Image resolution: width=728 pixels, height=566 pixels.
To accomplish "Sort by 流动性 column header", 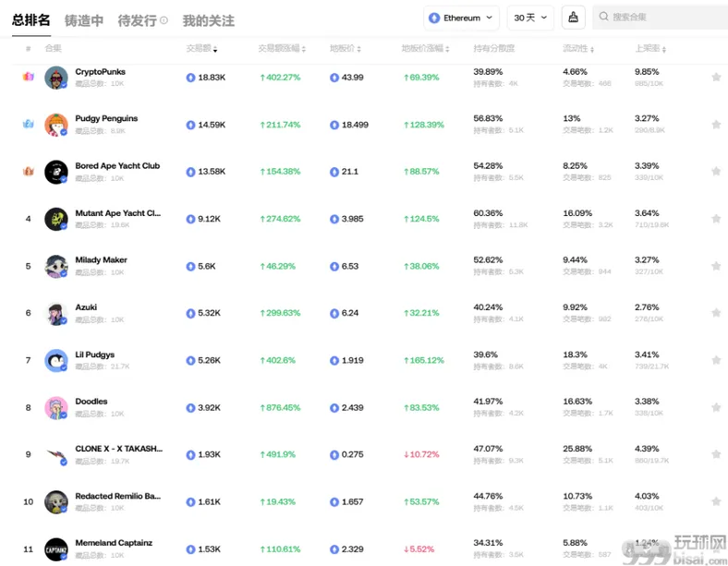I will point(578,48).
